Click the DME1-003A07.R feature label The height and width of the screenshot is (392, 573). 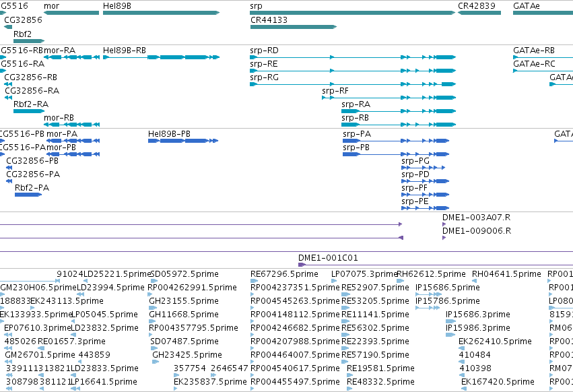pyautogui.click(x=477, y=218)
